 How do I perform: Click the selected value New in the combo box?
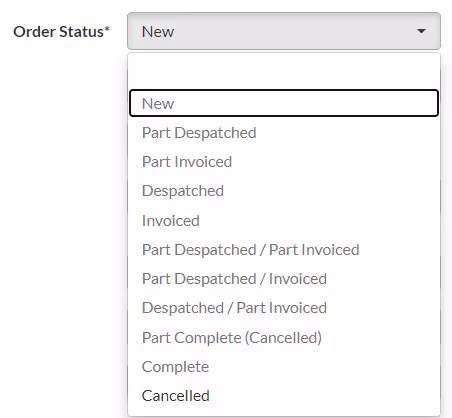coord(158,32)
